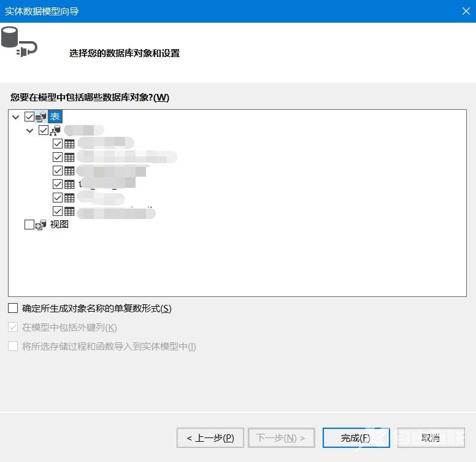Click the first table grid icon
476x462 pixels.
(x=69, y=144)
